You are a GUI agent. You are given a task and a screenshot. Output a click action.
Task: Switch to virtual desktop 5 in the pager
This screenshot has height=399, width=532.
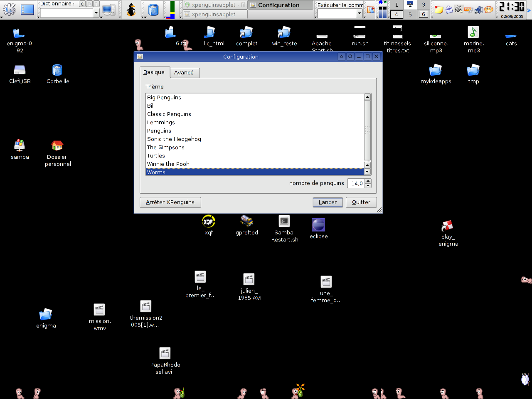tap(410, 14)
